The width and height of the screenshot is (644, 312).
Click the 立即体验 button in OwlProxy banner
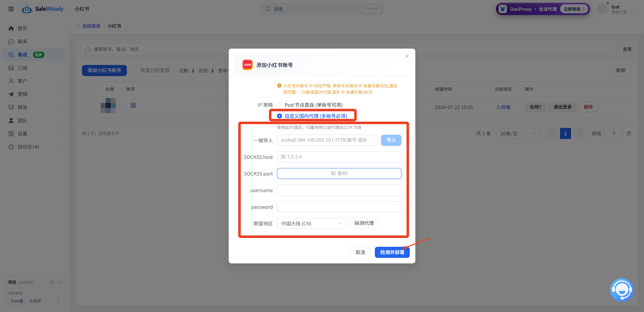coord(574,9)
